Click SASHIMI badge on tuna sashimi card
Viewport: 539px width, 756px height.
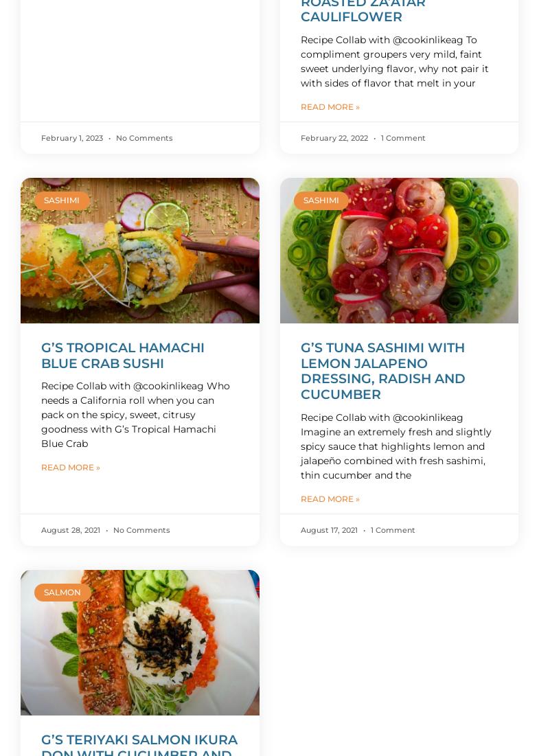321,200
